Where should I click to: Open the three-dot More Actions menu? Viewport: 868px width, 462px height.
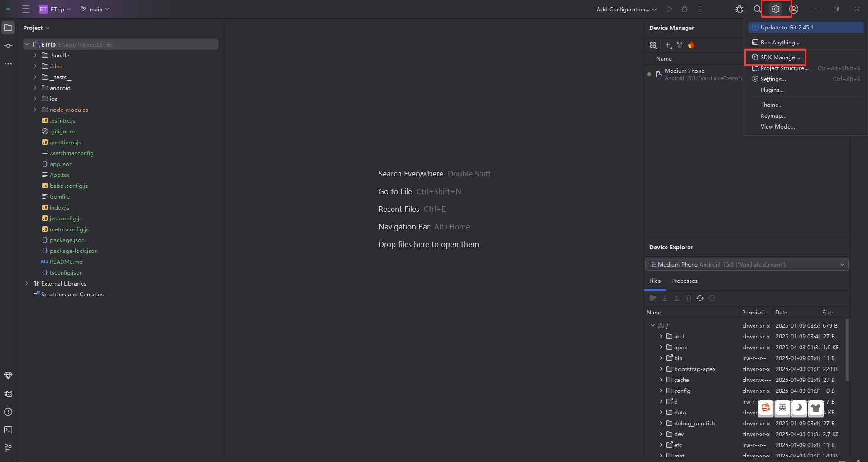[x=700, y=9]
